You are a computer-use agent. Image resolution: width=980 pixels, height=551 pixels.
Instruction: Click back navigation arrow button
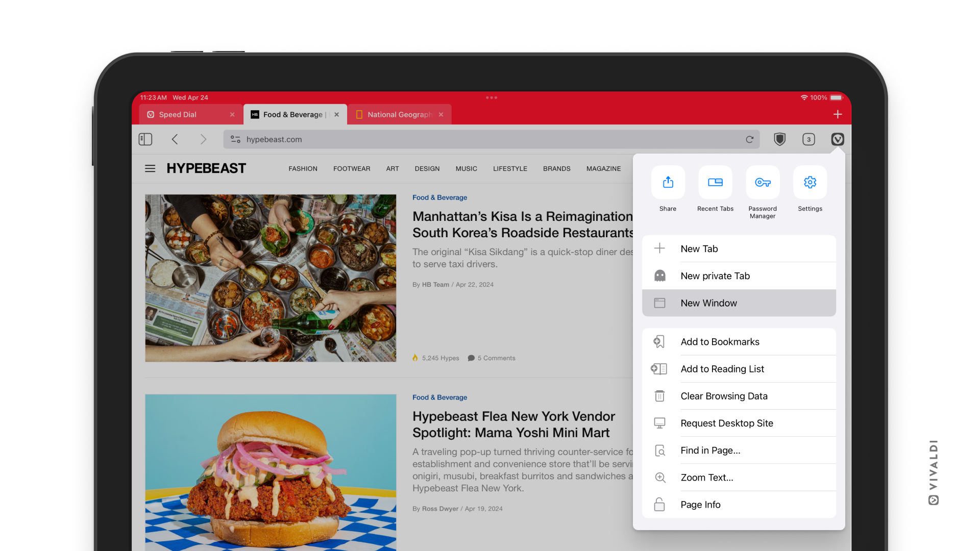pos(175,139)
